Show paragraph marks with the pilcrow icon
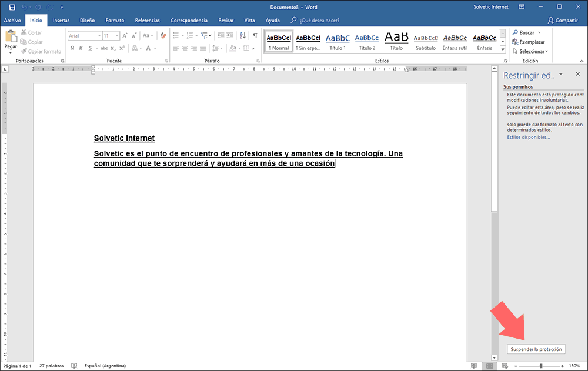 (255, 36)
